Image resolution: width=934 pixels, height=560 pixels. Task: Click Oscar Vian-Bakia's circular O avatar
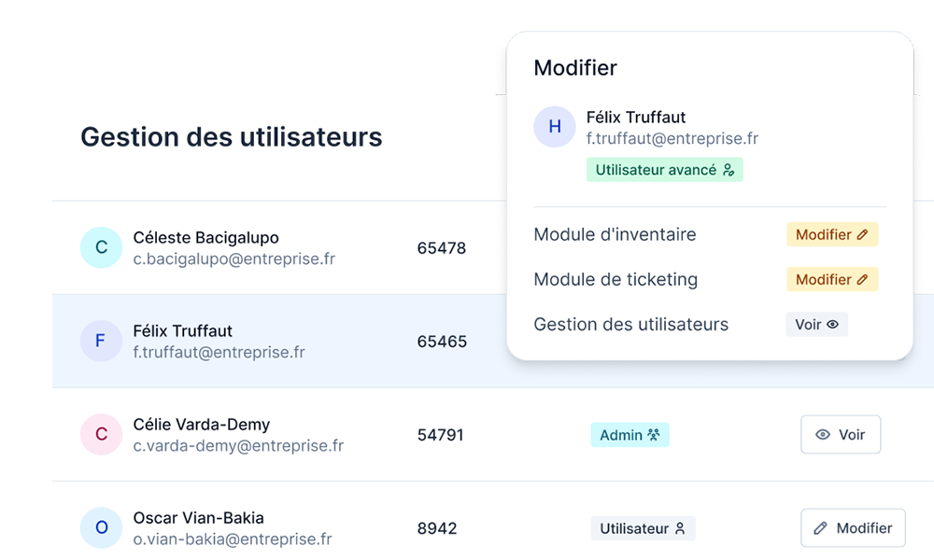click(101, 527)
